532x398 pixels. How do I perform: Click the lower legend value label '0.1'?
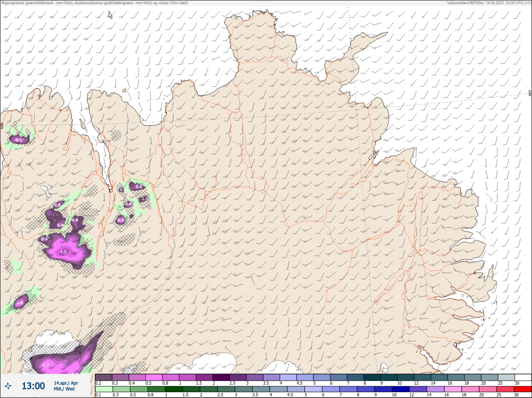tap(98, 395)
